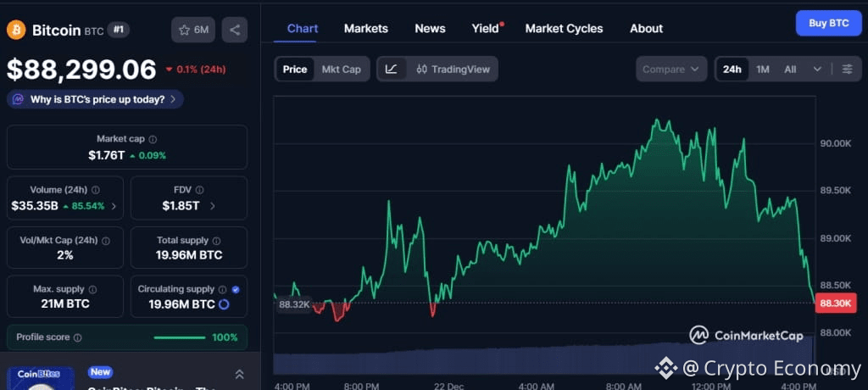Click the $35.35B volume value

pos(34,207)
